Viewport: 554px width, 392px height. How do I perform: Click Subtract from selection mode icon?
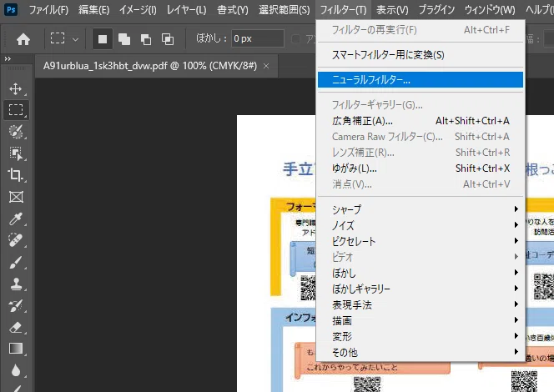coord(145,39)
